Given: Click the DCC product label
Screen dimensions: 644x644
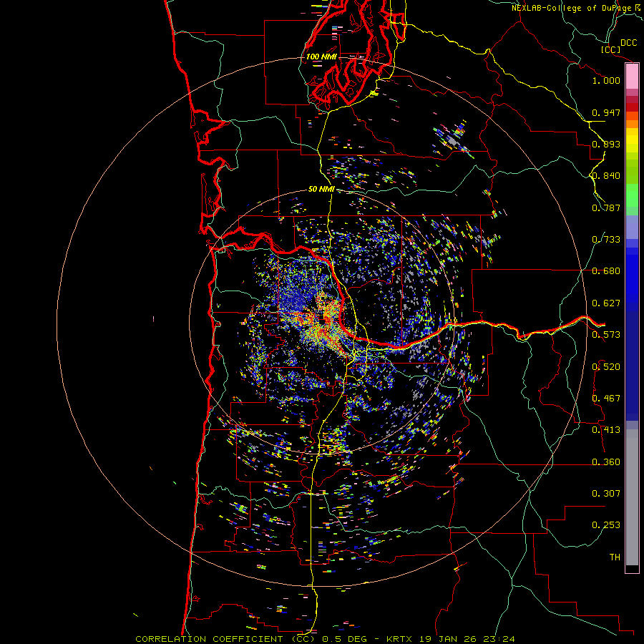Looking at the screenshot, I should [x=628, y=43].
